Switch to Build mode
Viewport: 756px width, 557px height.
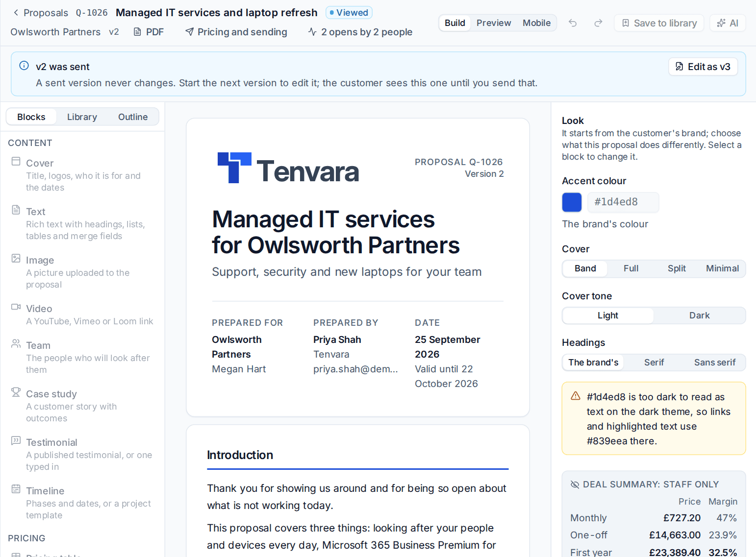pos(455,23)
